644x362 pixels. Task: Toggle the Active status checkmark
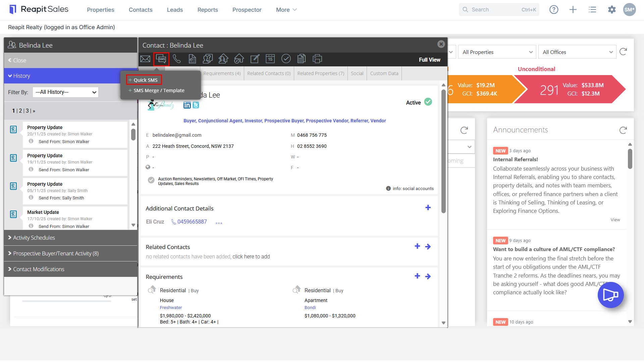(428, 102)
